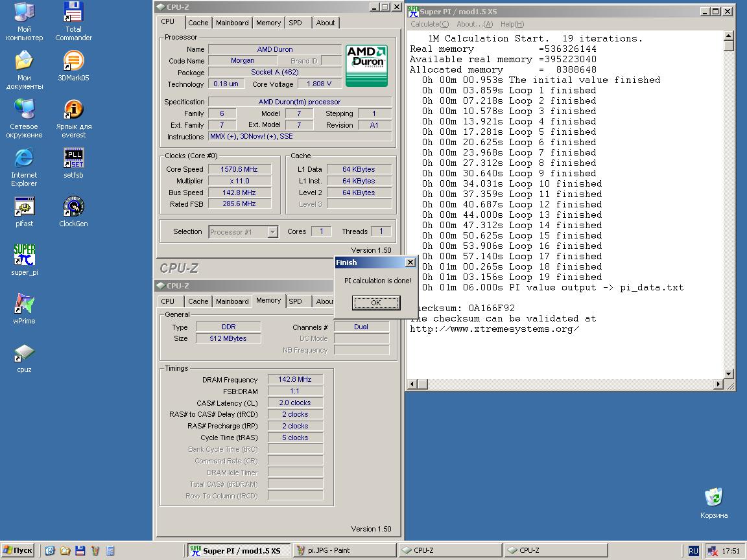Viewport: 747px width, 560px height.
Task: Launch the wPrime desktop icon
Action: [24, 309]
